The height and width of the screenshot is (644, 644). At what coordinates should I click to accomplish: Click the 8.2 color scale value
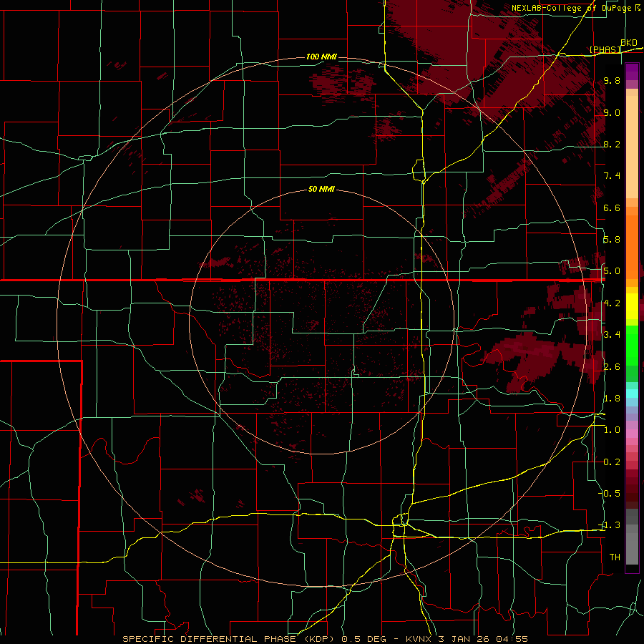pyautogui.click(x=612, y=145)
